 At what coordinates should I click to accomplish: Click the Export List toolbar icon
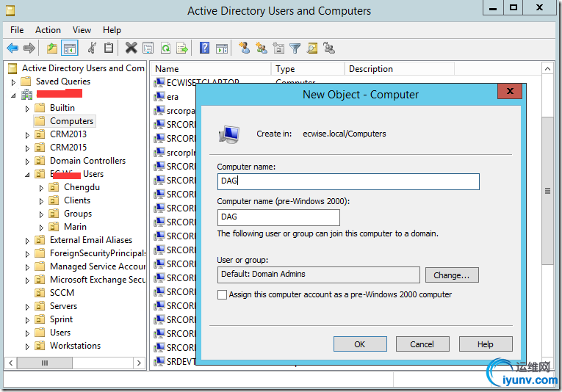(182, 48)
